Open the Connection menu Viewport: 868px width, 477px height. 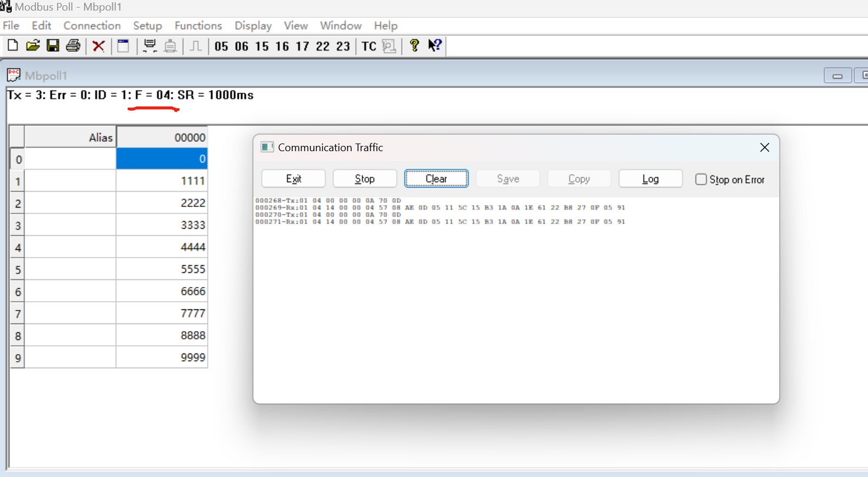point(92,26)
